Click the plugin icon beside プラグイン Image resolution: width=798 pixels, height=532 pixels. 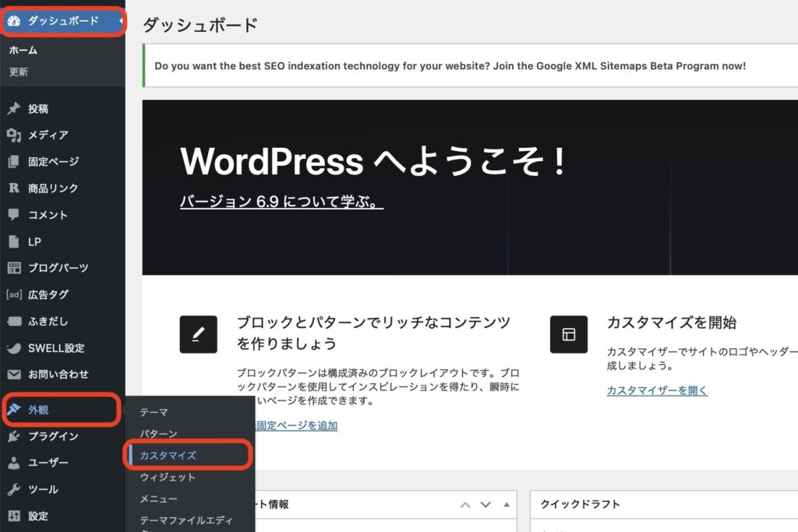pos(13,436)
